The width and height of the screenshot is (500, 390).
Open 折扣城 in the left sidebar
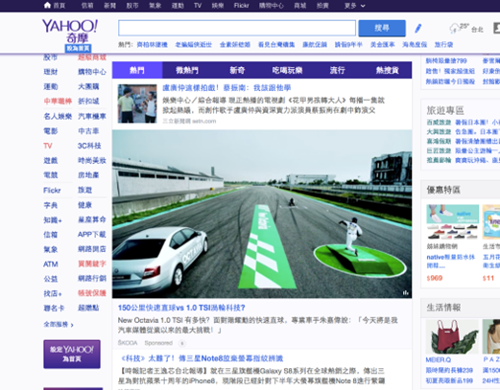[x=88, y=101]
